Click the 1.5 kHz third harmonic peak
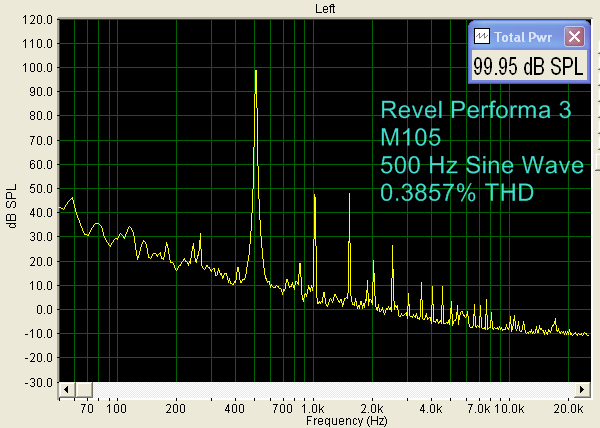Image resolution: width=600 pixels, height=428 pixels. tap(349, 195)
